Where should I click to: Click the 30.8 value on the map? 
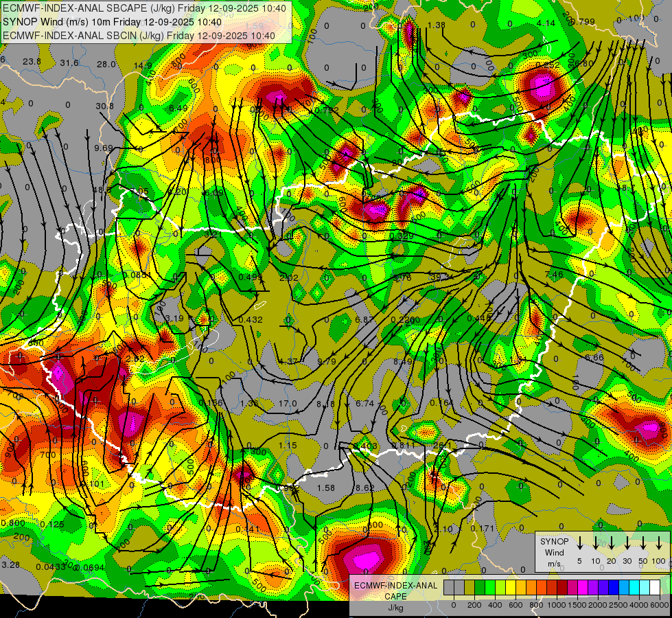[x=104, y=106]
